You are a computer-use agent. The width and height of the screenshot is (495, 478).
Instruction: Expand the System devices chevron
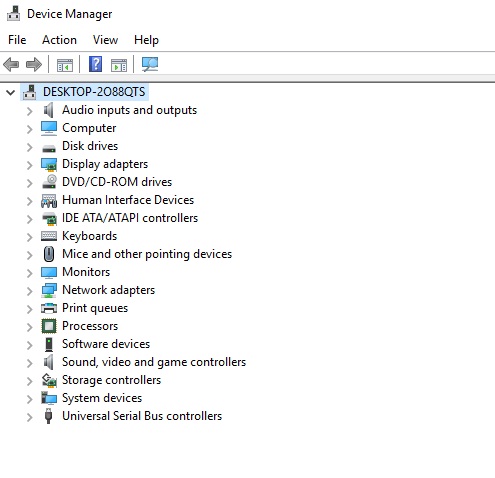[30, 399]
